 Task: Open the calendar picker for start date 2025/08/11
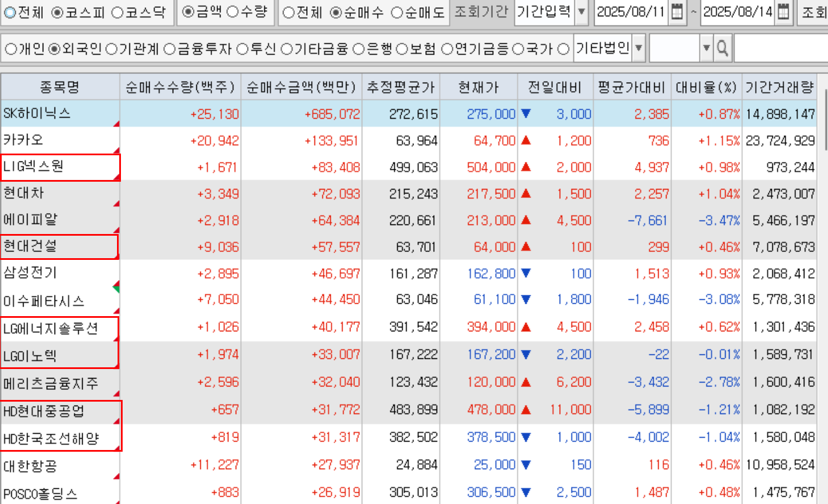click(677, 12)
